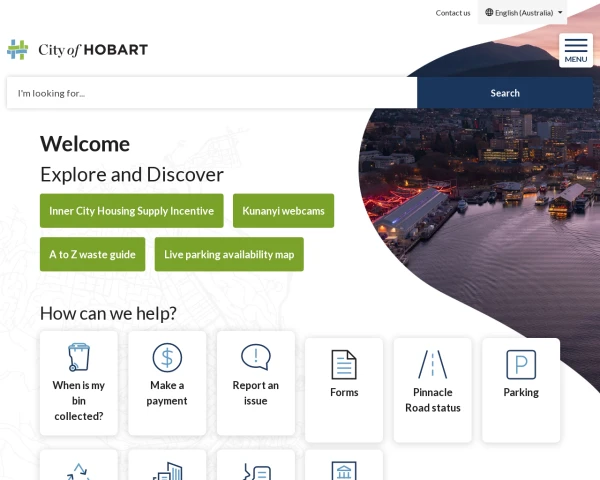Image resolution: width=600 pixels, height=480 pixels.
Task: Click the 'How can we help?' heading
Action: pyautogui.click(x=108, y=313)
